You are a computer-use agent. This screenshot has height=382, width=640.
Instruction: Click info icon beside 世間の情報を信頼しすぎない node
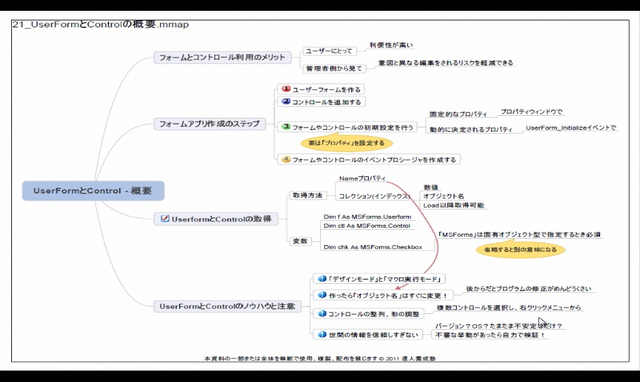pos(322,334)
